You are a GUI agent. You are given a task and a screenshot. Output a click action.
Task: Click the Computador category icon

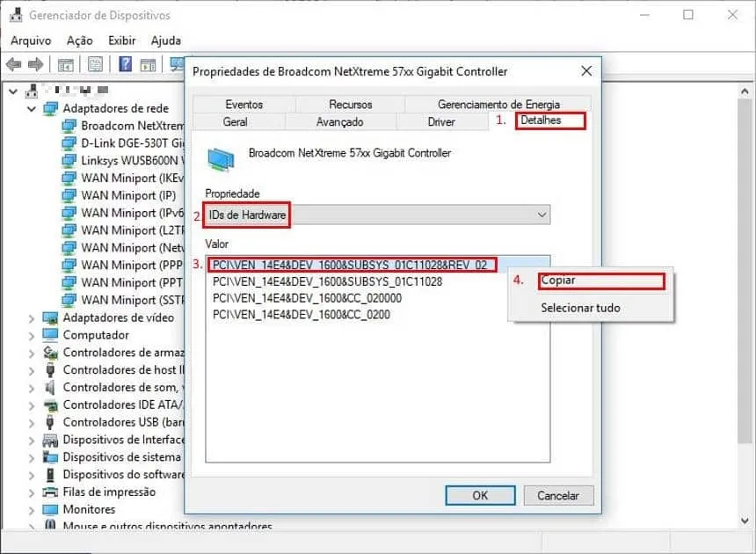(x=50, y=335)
